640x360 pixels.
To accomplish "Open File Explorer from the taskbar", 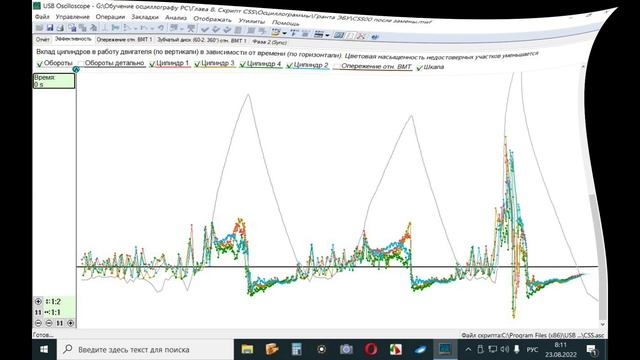I will pos(247,349).
